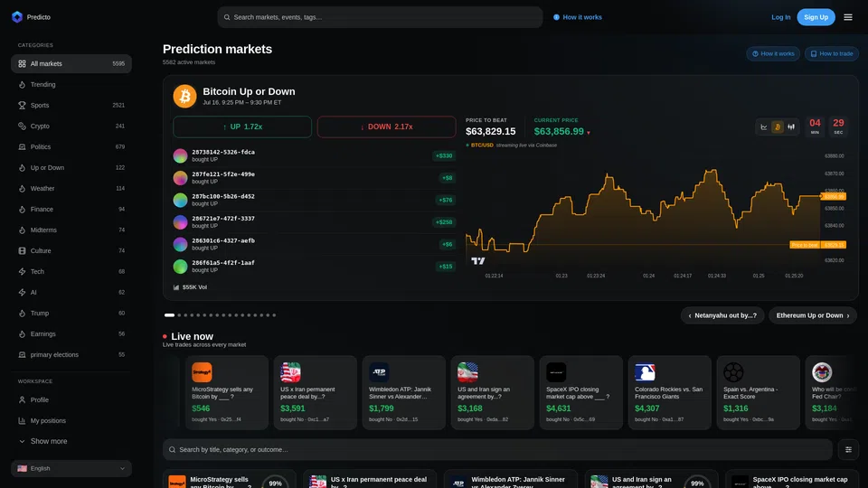The image size is (868, 488).
Task: Click the flag icon on US x Iran peace card
Action: pos(290,372)
